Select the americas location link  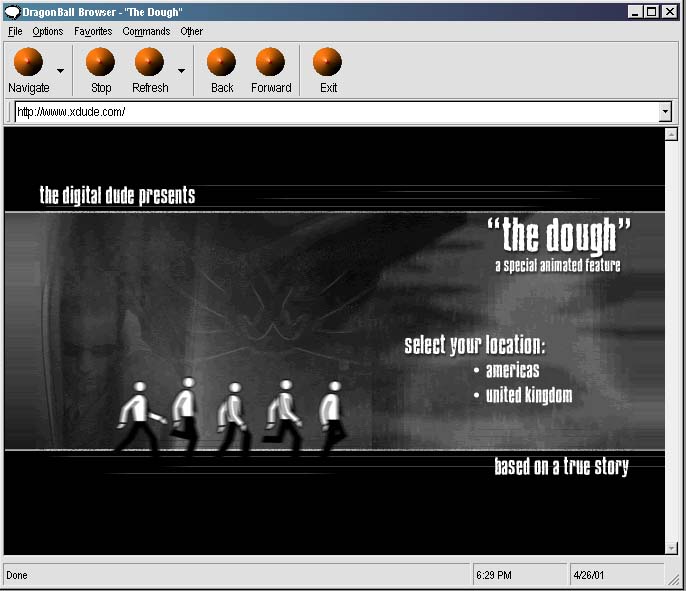tap(512, 371)
